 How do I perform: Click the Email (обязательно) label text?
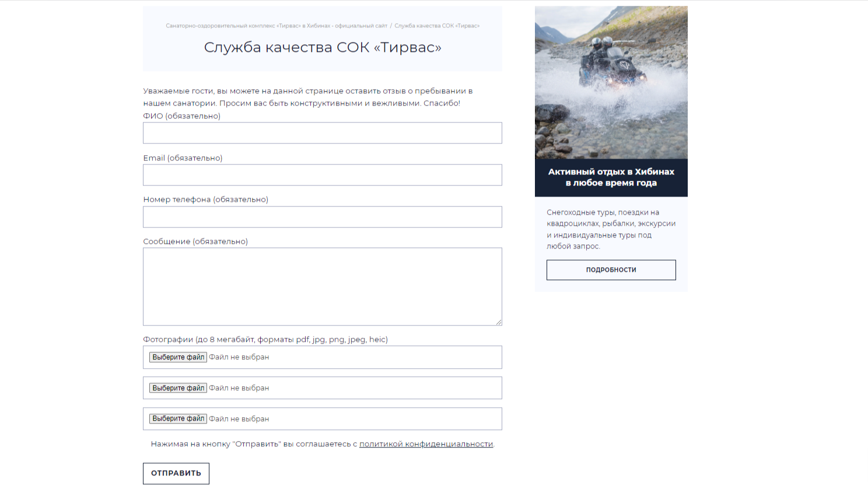[183, 158]
